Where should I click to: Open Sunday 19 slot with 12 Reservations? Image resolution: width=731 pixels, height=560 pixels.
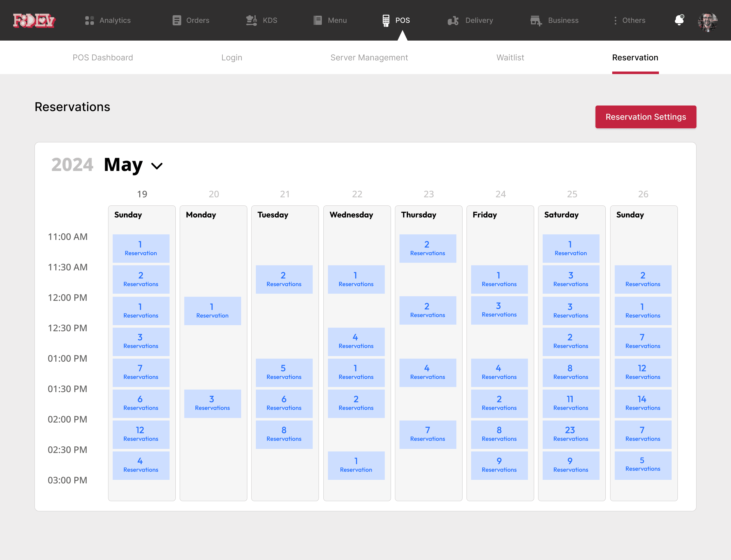coord(141,434)
